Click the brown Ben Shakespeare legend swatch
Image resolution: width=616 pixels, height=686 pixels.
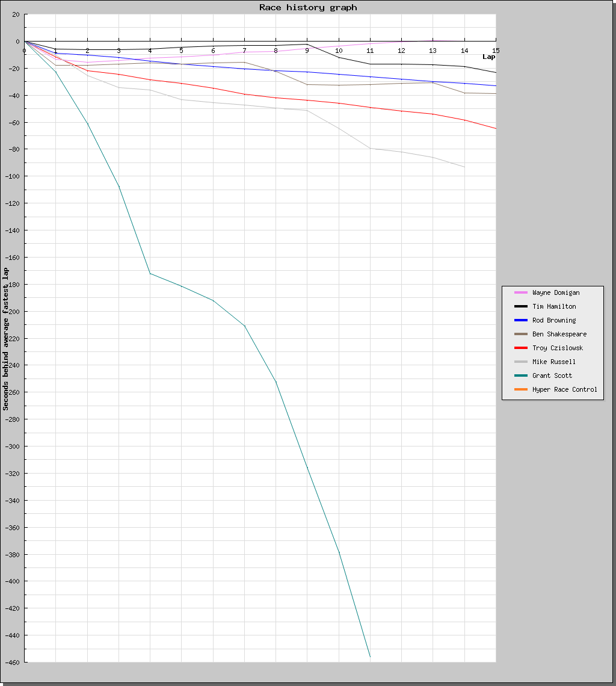pos(520,334)
